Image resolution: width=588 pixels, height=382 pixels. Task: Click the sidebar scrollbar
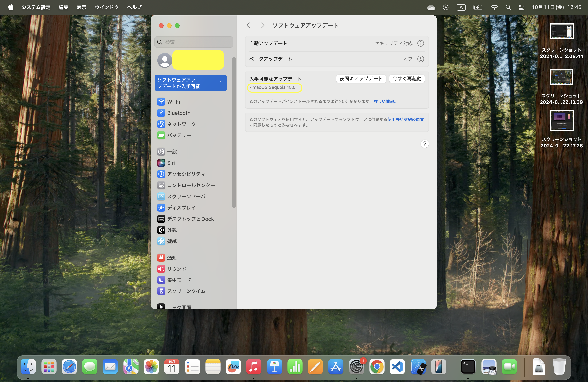pos(234,132)
